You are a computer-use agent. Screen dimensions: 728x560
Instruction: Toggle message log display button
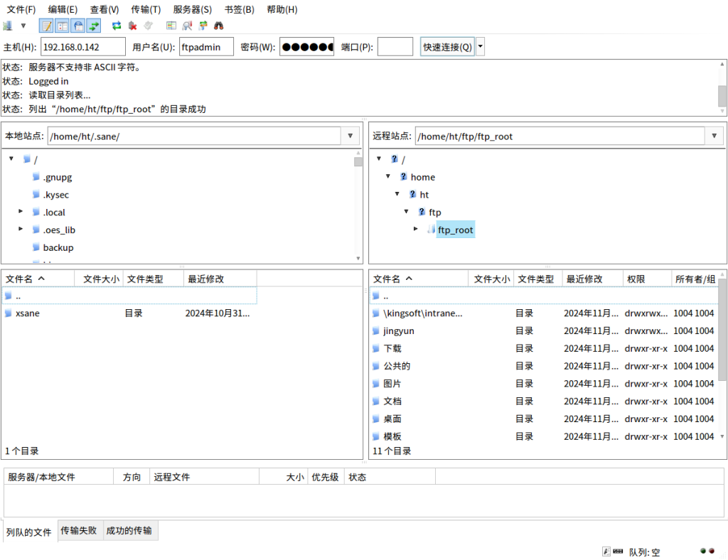tap(46, 26)
